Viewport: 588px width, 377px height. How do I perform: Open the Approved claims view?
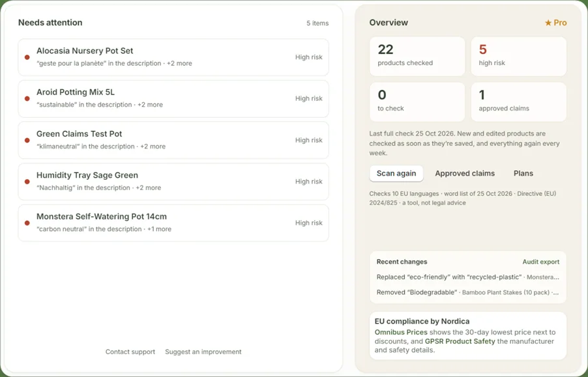[x=465, y=173]
